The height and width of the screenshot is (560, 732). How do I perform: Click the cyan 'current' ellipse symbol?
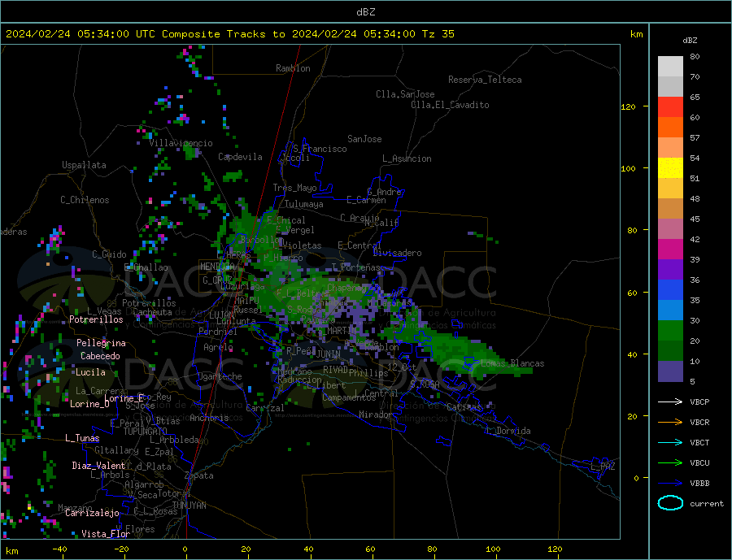[x=670, y=503]
